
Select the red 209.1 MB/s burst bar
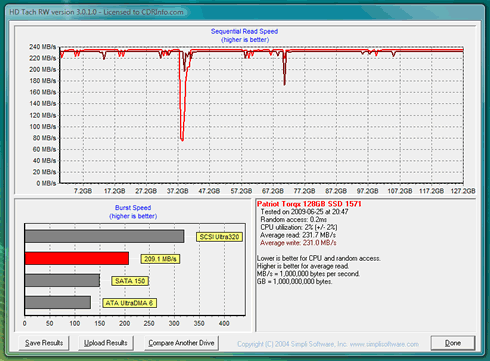pyautogui.click(x=77, y=259)
